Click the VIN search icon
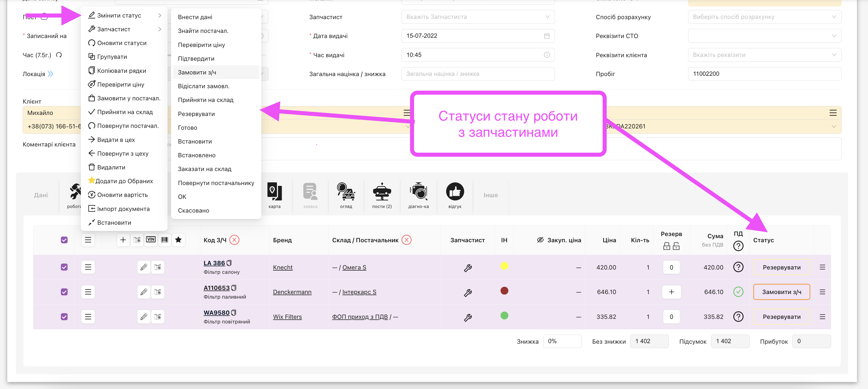 coord(151,240)
